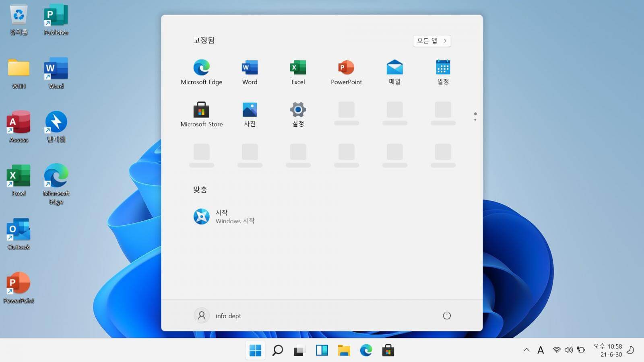Expand hidden system tray icons chevron
The image size is (644, 362).
526,350
